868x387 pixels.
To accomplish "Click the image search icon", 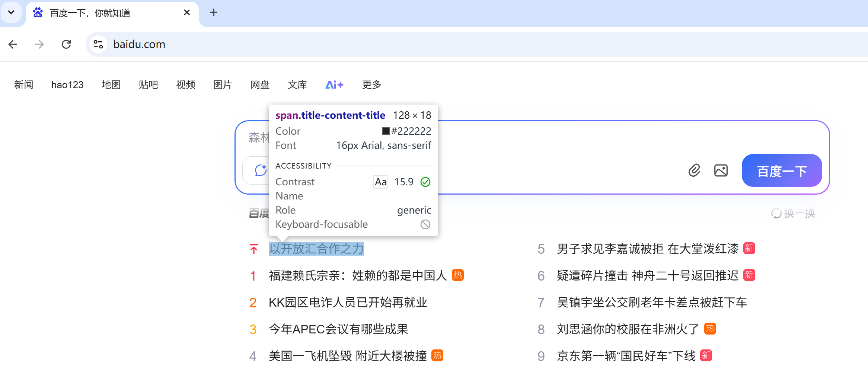I will [x=721, y=170].
